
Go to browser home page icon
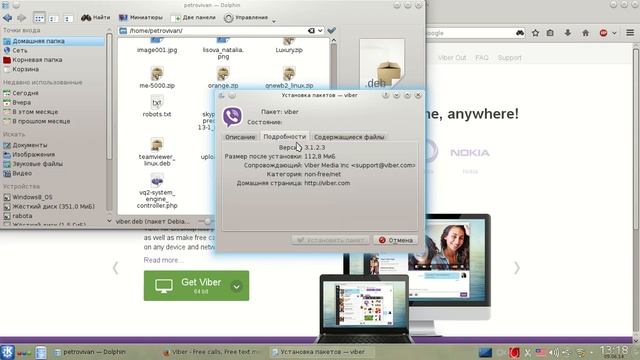[x=585, y=33]
